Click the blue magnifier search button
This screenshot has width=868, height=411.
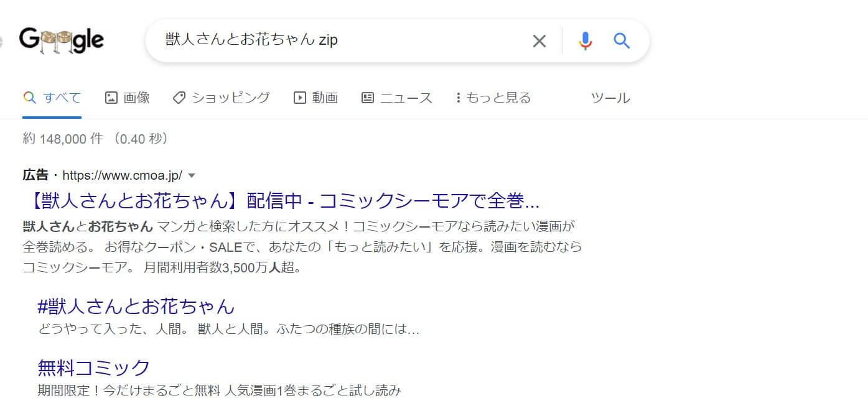coord(622,41)
